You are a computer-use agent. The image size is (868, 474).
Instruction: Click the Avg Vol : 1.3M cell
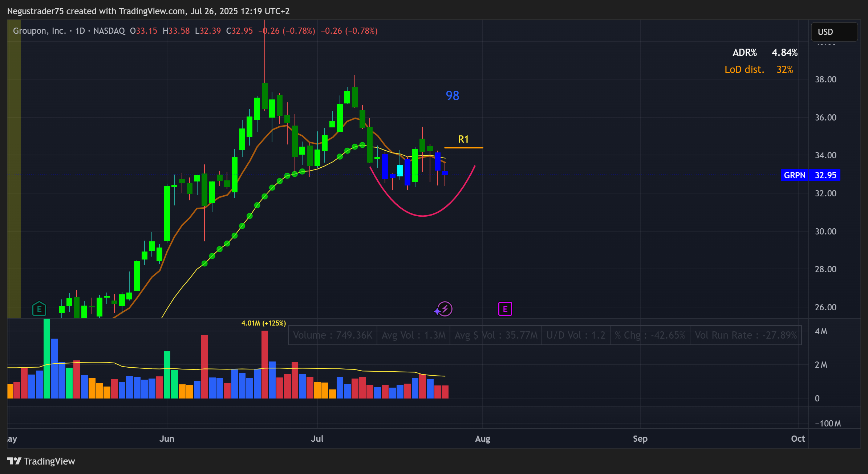pos(413,335)
